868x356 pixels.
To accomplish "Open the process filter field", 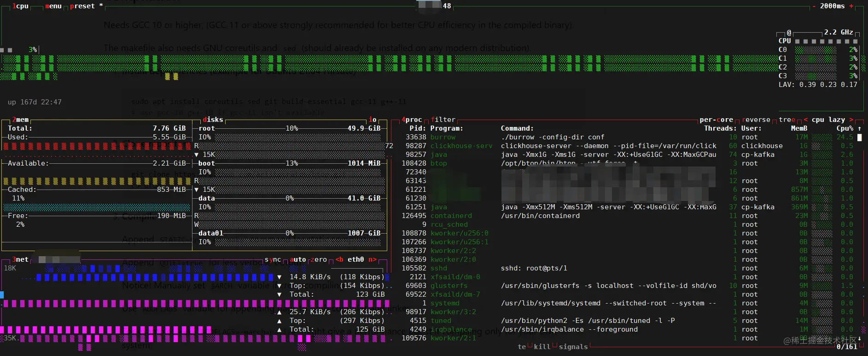I will pyautogui.click(x=443, y=120).
